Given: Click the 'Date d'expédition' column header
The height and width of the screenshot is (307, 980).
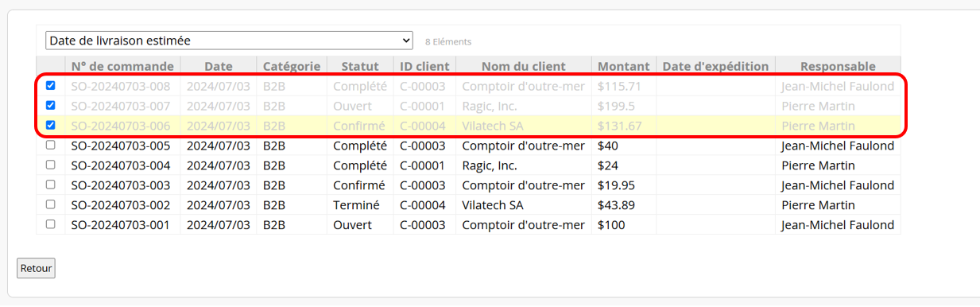Looking at the screenshot, I should tap(716, 66).
